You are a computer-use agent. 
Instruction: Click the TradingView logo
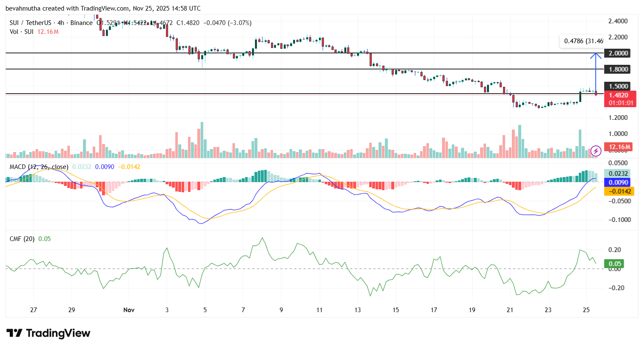(x=47, y=334)
